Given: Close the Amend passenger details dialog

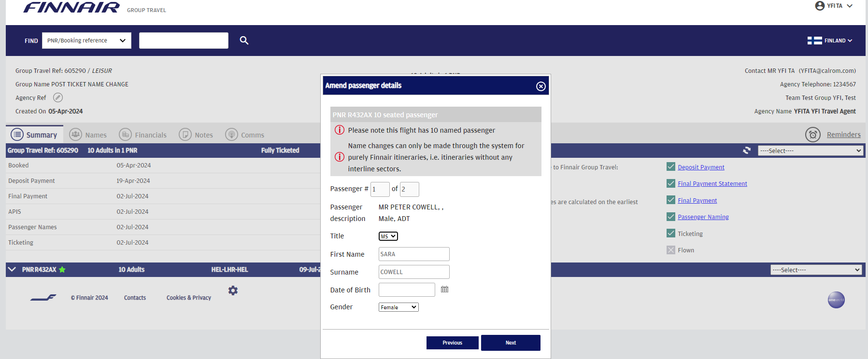Looking at the screenshot, I should point(541,86).
